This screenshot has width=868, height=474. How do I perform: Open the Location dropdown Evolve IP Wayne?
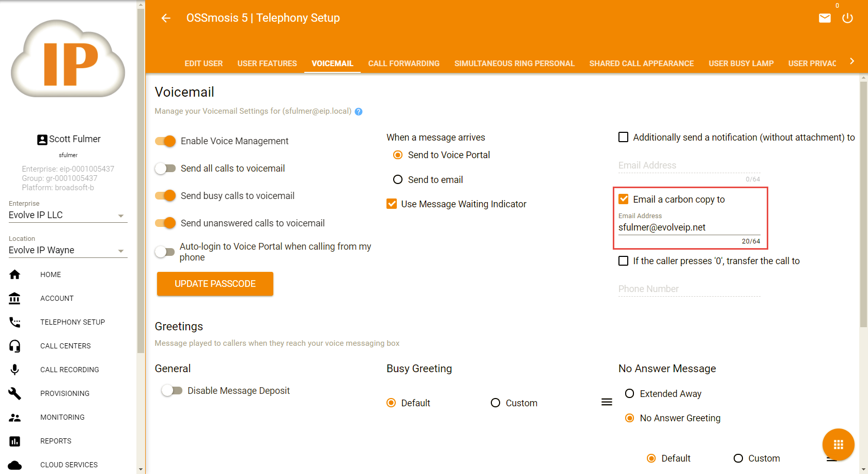coord(68,250)
